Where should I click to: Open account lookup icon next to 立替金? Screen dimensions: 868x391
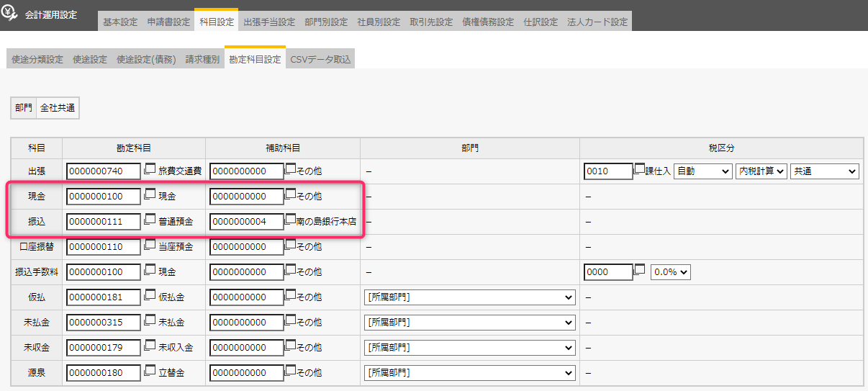(x=150, y=372)
